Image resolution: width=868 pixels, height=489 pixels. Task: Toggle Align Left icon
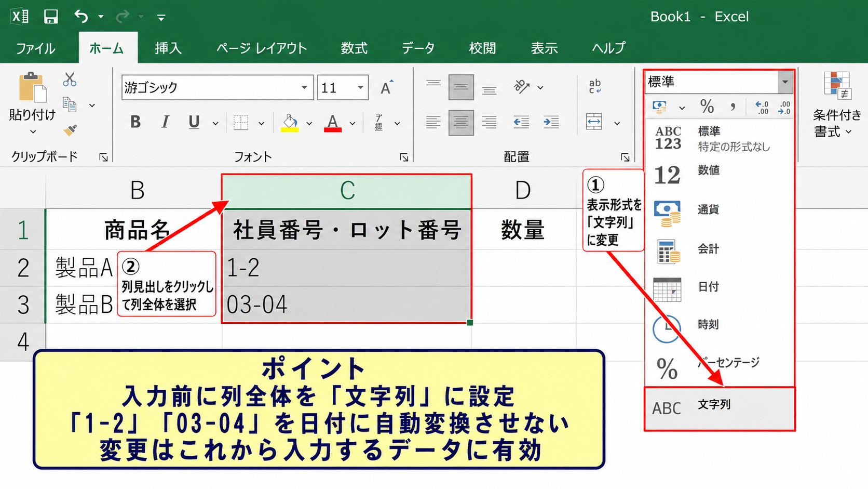point(433,123)
